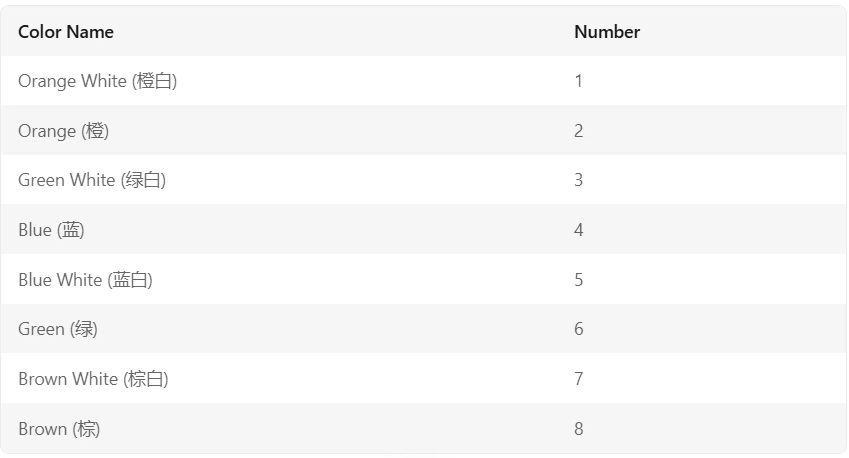The height and width of the screenshot is (458, 849).
Task: Click number 1 in the Orange White row
Action: coord(578,81)
